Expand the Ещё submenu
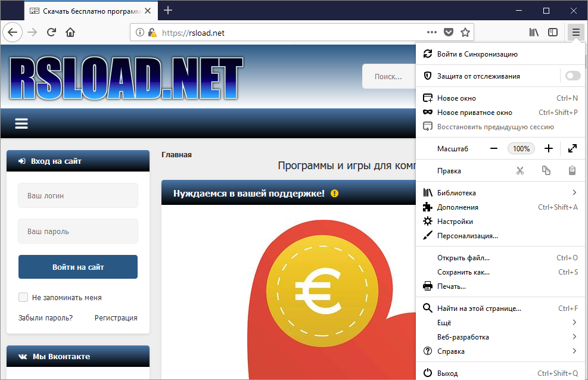Viewport: 588px width, 380px height. click(500, 323)
